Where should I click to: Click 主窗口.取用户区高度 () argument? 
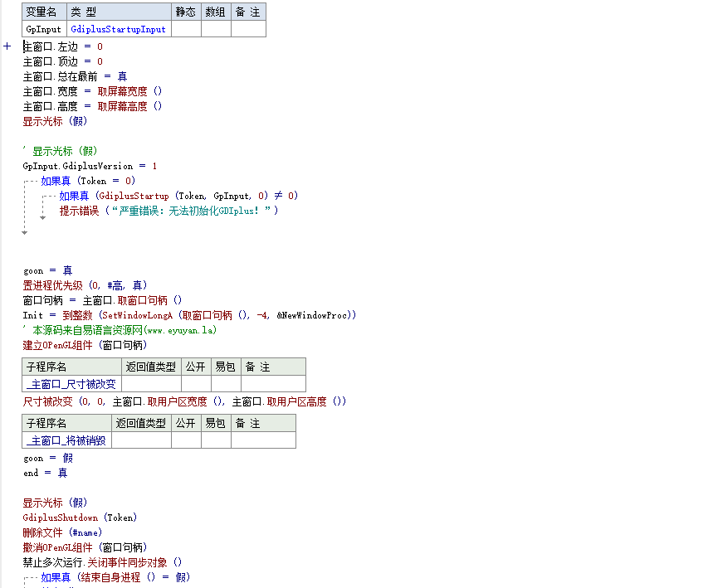point(289,401)
